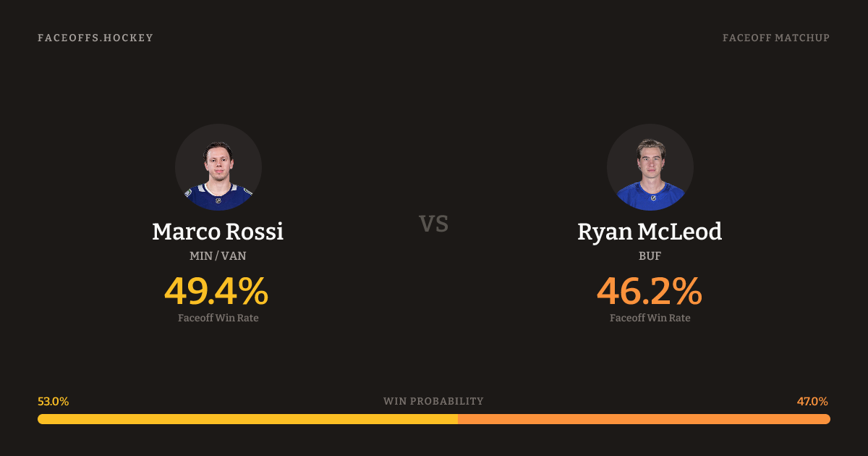The height and width of the screenshot is (456, 868).
Task: Click the 53.0% win probability value
Action: [54, 401]
